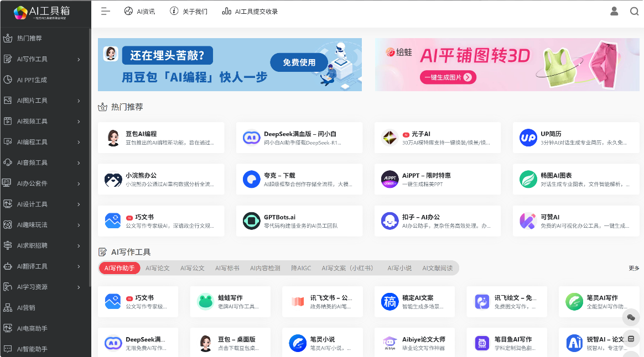644x357 pixels.
Task: Click the 小浣熊办公 raccoon icon
Action: [x=113, y=179]
